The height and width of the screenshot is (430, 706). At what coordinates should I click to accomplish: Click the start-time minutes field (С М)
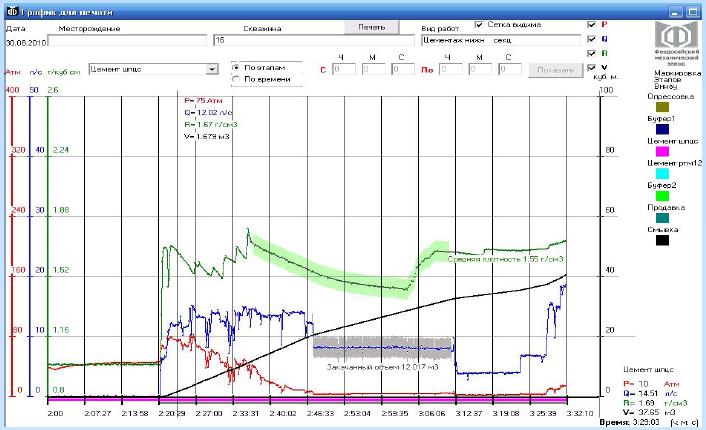(x=373, y=70)
